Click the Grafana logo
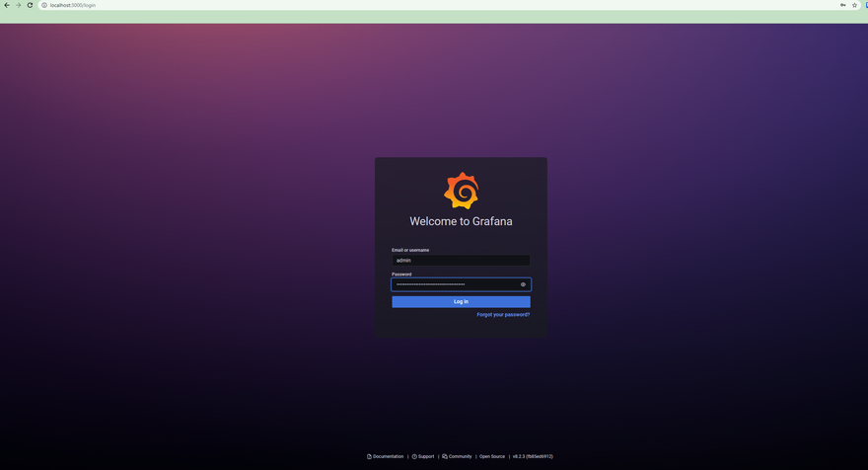This screenshot has width=868, height=470. click(x=462, y=191)
